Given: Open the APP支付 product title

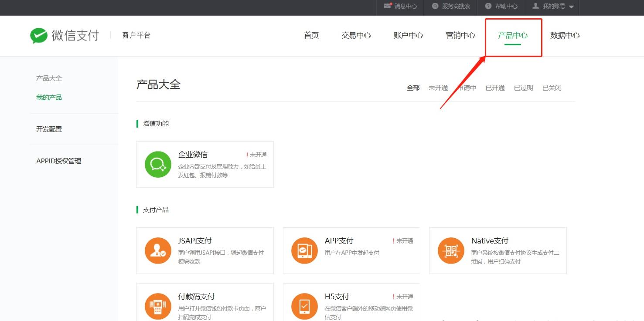Looking at the screenshot, I should [339, 241].
